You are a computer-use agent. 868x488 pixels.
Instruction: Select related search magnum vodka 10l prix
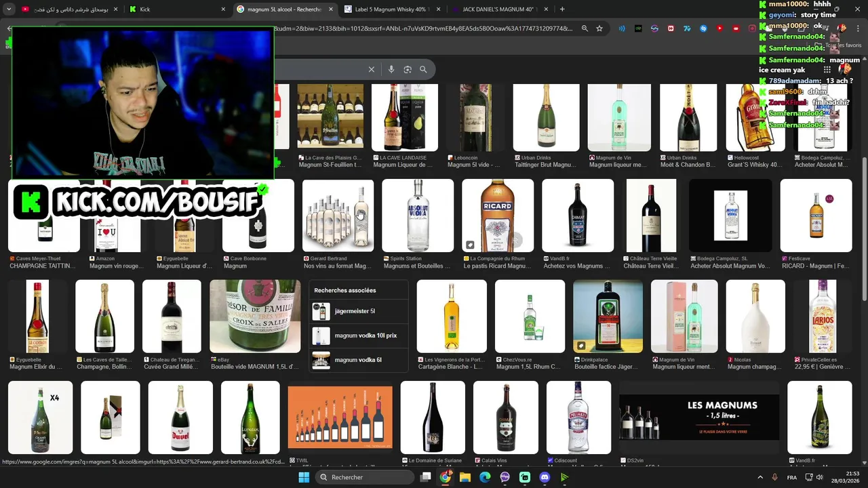point(359,335)
